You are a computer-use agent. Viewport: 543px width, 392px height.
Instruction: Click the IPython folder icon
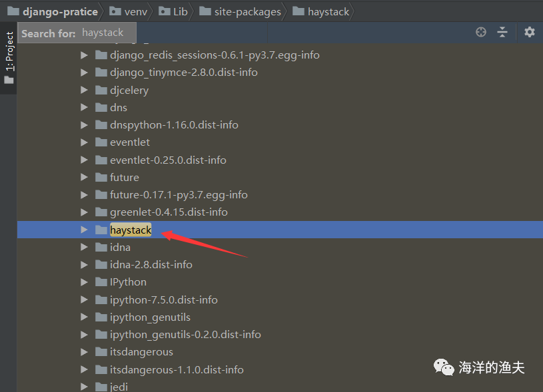101,282
